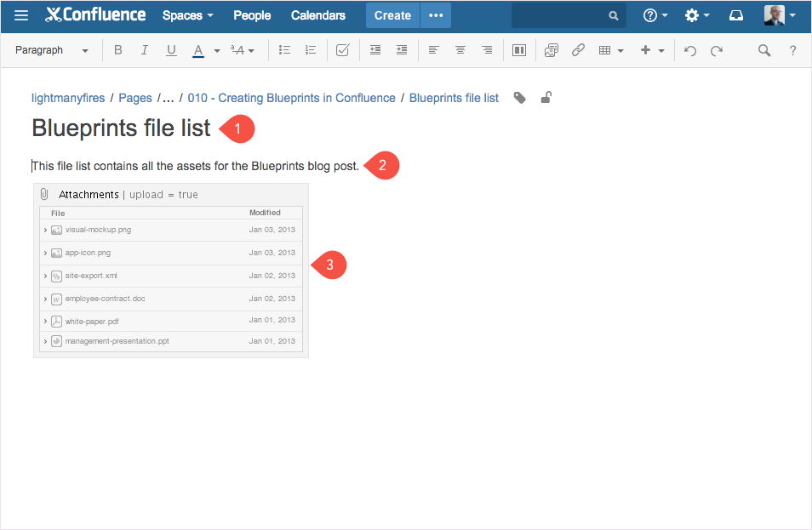Toggle italic formatting
The image size is (812, 530).
pyautogui.click(x=145, y=50)
